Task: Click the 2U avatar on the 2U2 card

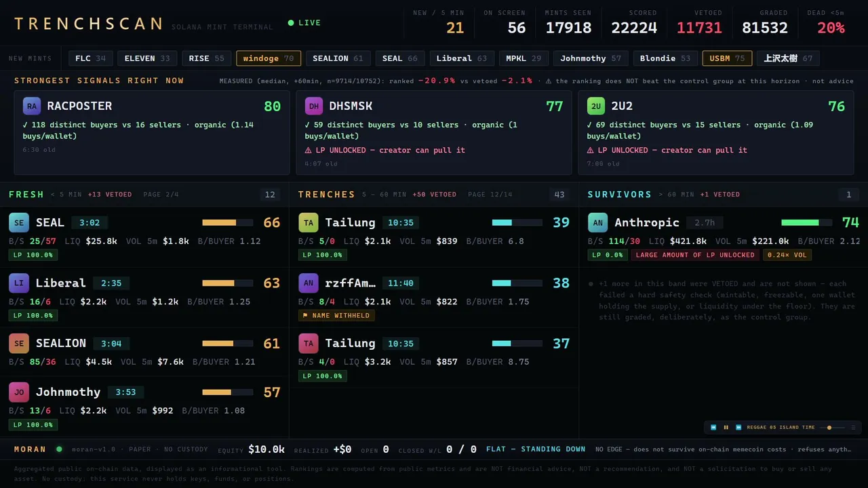Action: pyautogui.click(x=596, y=106)
